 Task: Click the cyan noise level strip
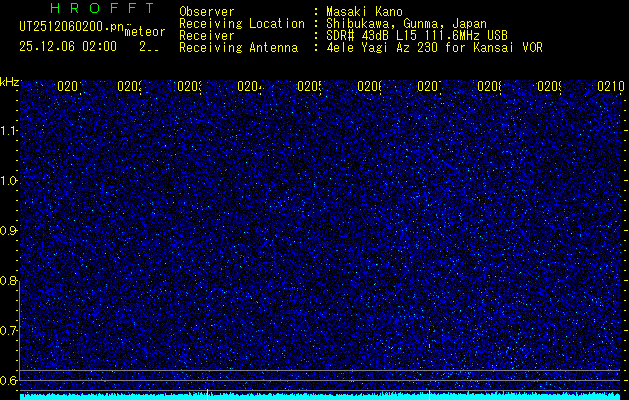point(320,396)
